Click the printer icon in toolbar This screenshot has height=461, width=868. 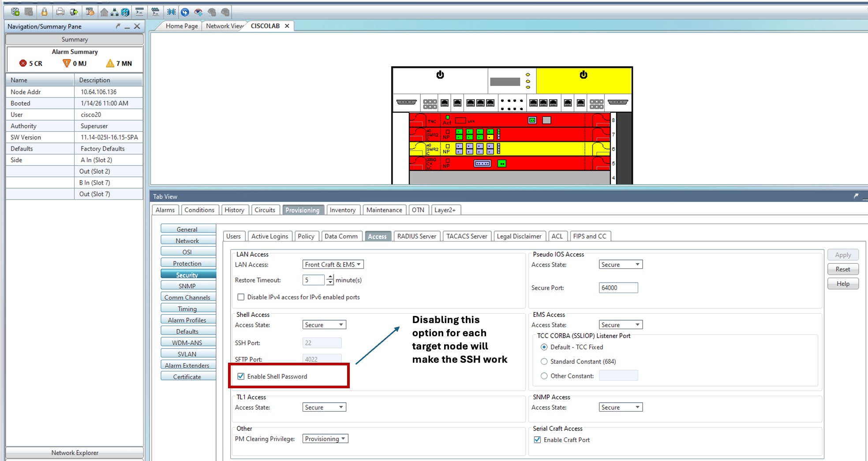pyautogui.click(x=60, y=12)
